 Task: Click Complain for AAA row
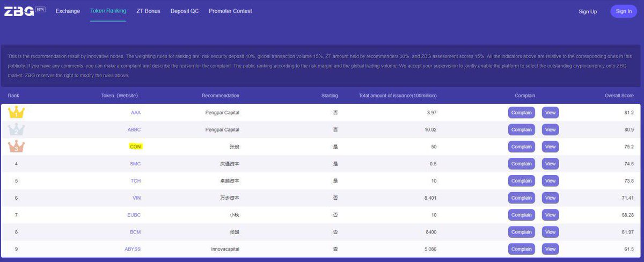[522, 113]
